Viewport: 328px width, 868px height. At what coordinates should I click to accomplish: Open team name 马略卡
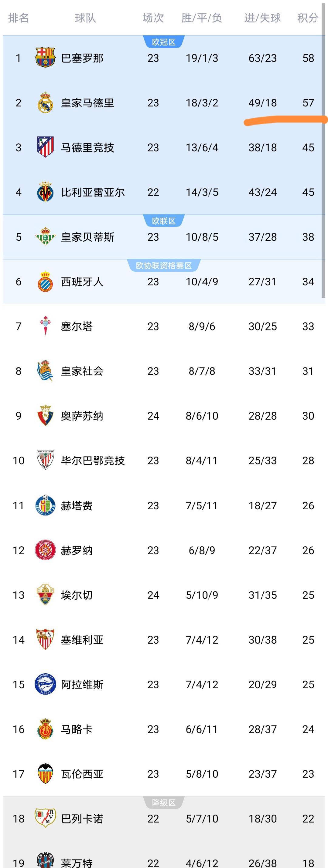77,729
